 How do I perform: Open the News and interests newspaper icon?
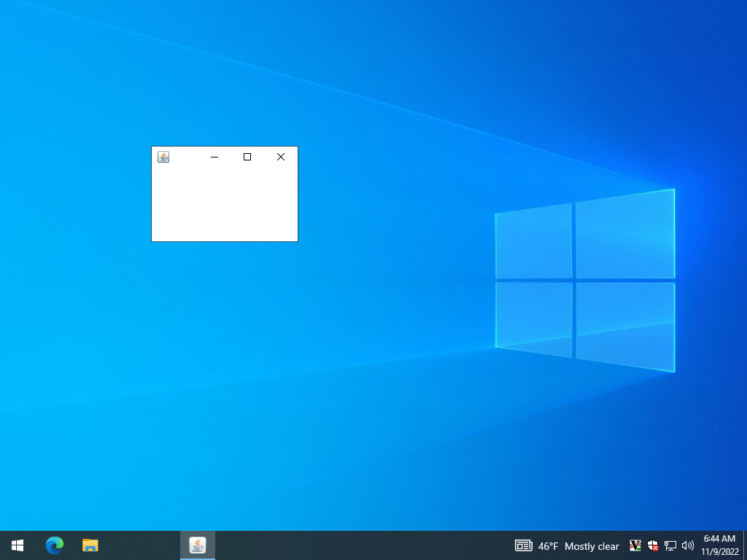tap(523, 545)
